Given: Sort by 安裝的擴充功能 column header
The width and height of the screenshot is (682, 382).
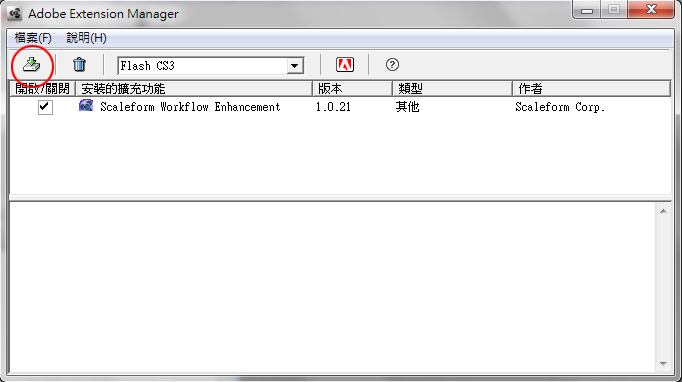Looking at the screenshot, I should click(194, 89).
